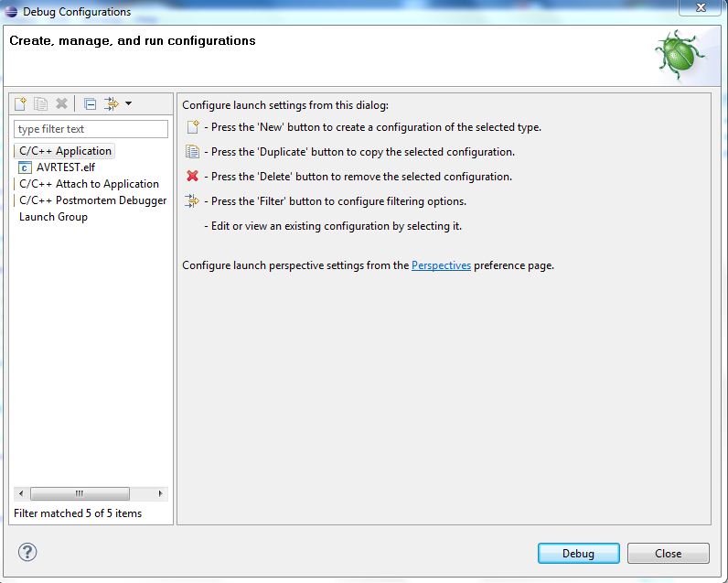728x583 pixels.
Task: Open the Perspectives preference page link
Action: tap(441, 265)
